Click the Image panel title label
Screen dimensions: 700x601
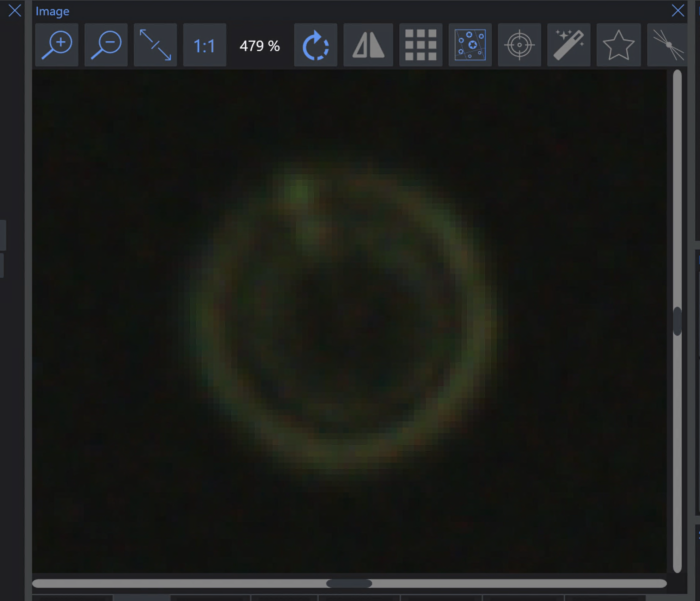(52, 11)
